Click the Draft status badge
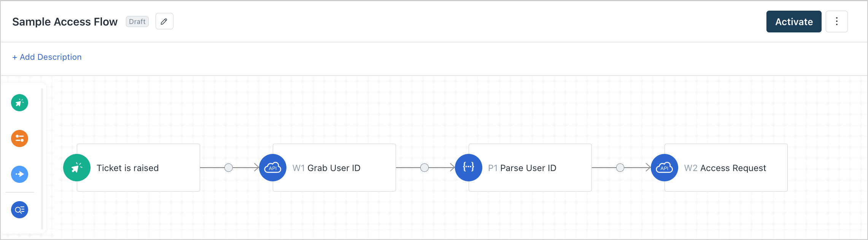 click(137, 22)
